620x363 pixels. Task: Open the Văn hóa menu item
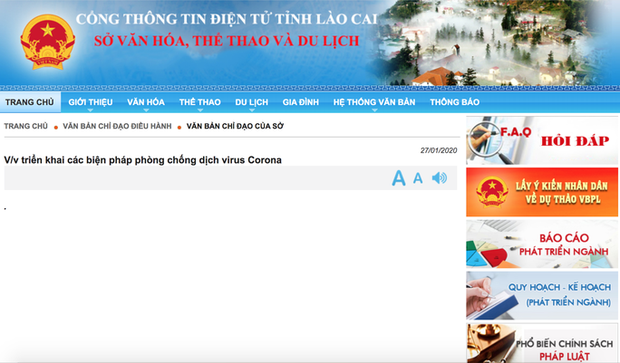[x=146, y=102]
